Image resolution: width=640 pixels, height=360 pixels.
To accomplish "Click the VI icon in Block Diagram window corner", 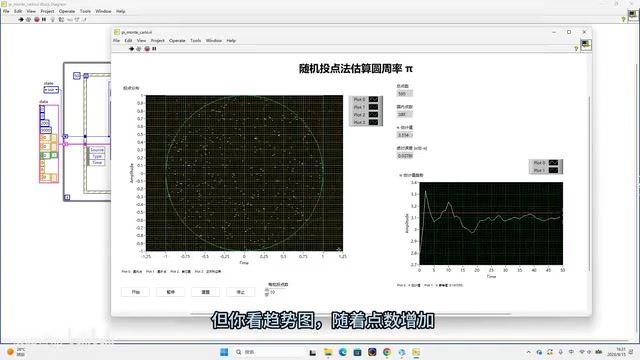I will [633, 16].
